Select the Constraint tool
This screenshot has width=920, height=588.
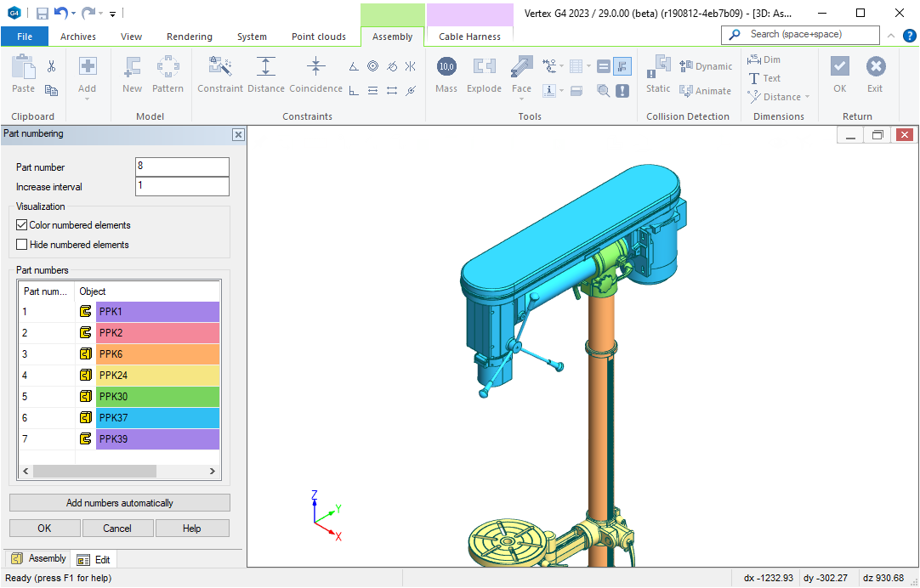(x=220, y=67)
